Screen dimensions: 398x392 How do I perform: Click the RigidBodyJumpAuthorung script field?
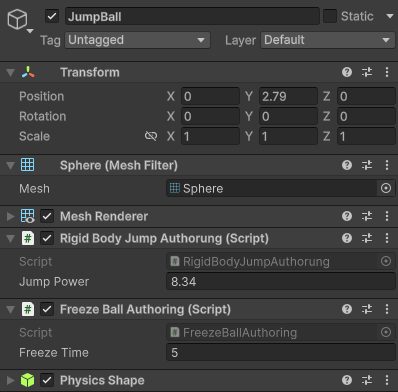[271, 261]
